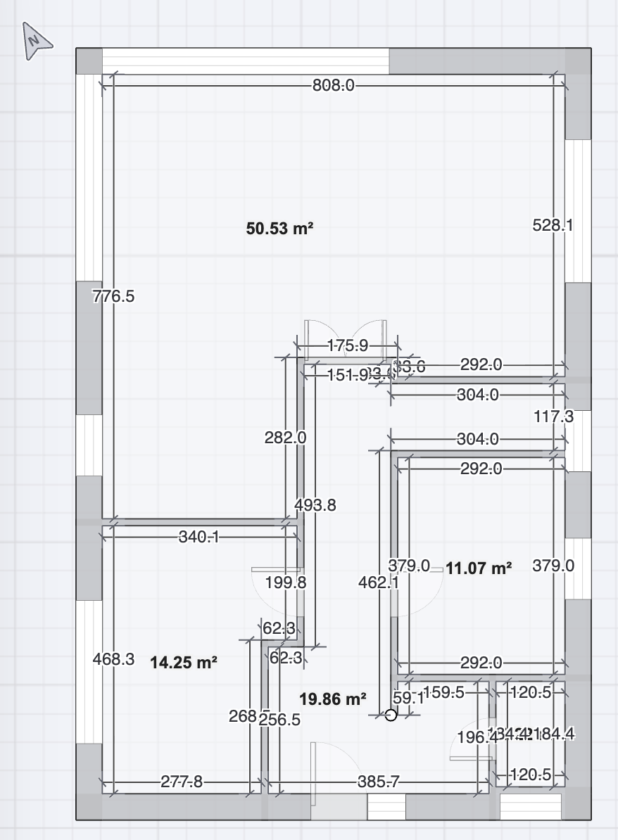Select the door swing beside the 199.8 label
This screenshot has height=840, width=618.
point(277,591)
